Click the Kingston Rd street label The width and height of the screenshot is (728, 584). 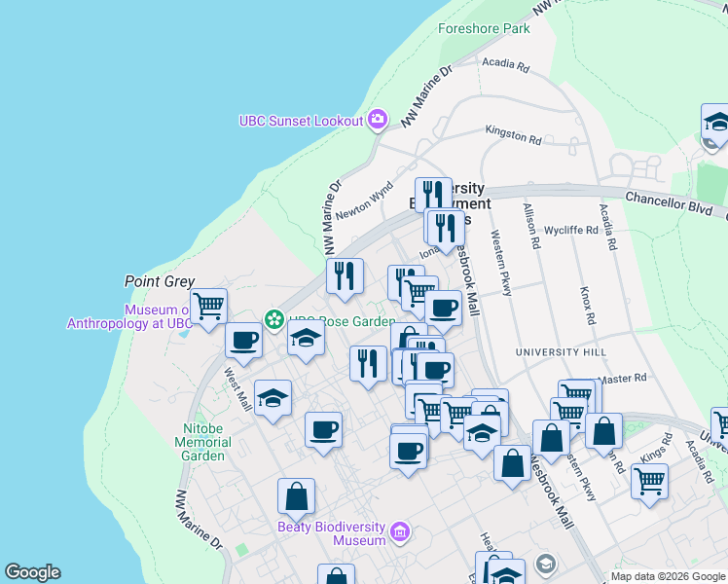point(514,134)
